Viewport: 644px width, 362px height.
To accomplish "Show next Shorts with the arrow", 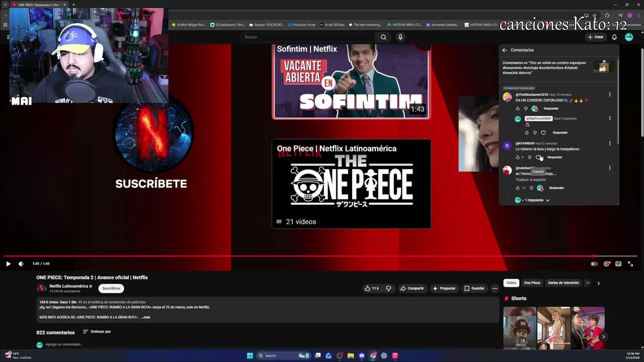I will point(603,337).
